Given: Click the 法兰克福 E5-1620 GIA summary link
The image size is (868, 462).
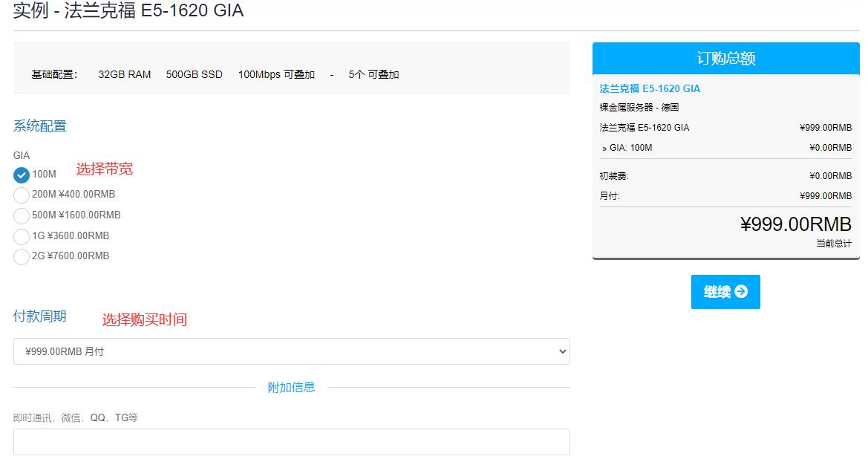Looking at the screenshot, I should pos(650,88).
